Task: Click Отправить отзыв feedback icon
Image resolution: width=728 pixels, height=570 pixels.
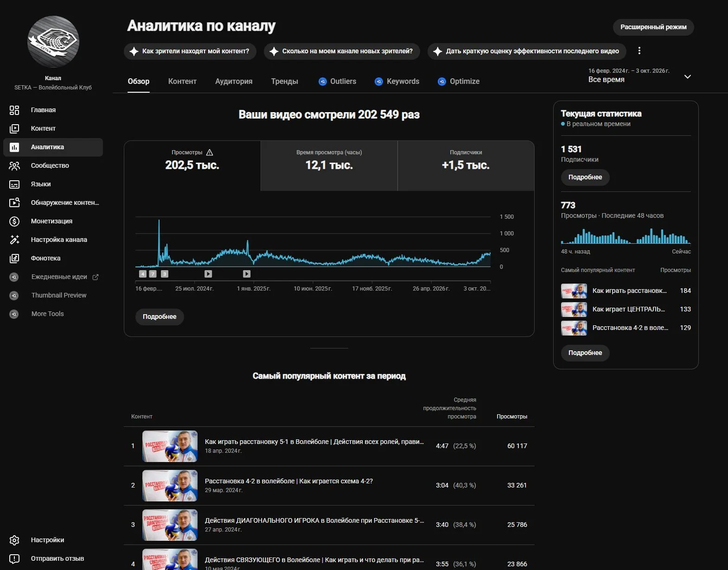Action: coord(14,558)
